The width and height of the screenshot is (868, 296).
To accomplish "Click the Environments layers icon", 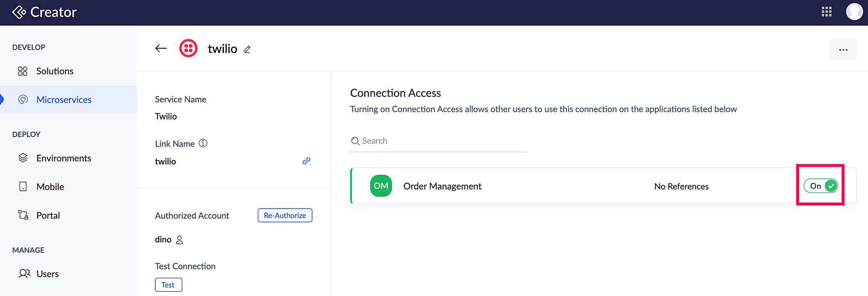I will [x=23, y=158].
